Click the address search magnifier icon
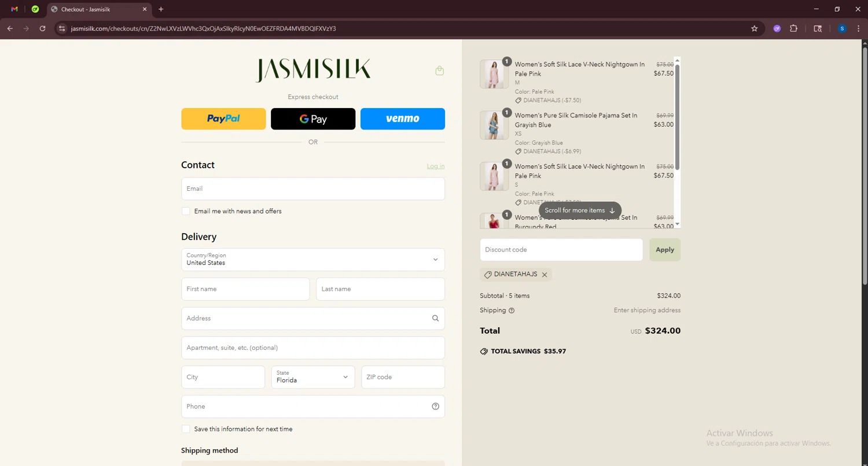This screenshot has width=868, height=466. [x=435, y=318]
